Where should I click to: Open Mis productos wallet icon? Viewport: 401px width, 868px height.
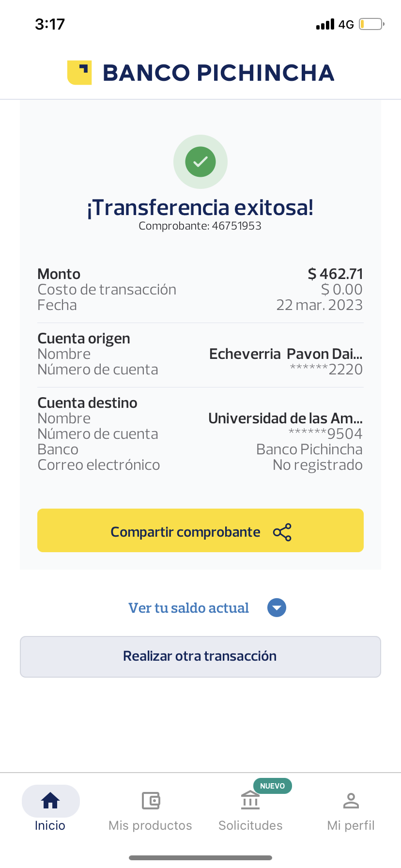151,801
